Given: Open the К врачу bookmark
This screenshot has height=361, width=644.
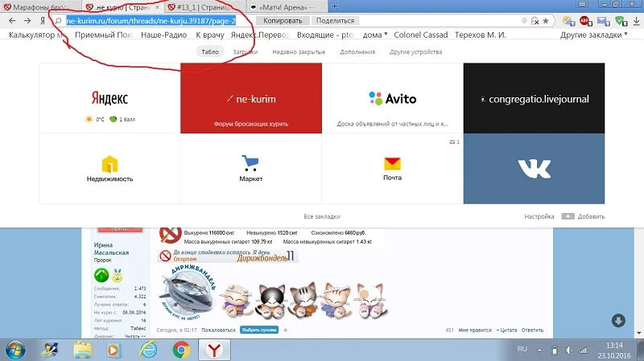Looking at the screenshot, I should pyautogui.click(x=210, y=35).
